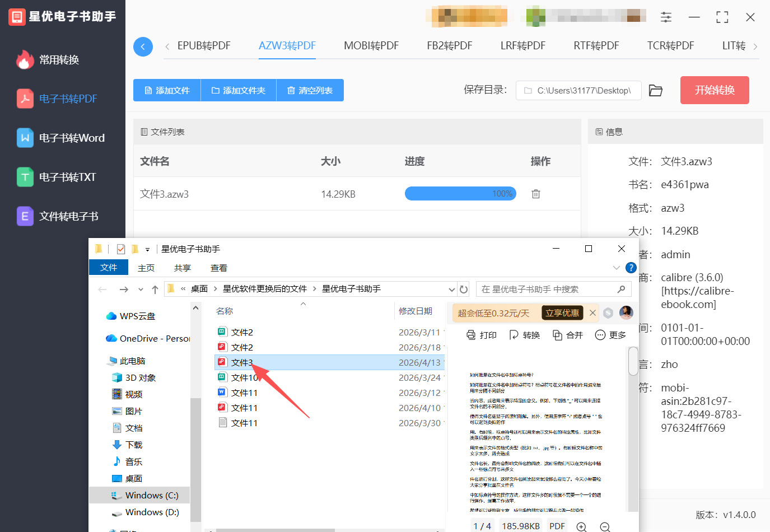Close the 超会 promotion banner
Viewport: 770px width, 532px height.
click(x=592, y=313)
